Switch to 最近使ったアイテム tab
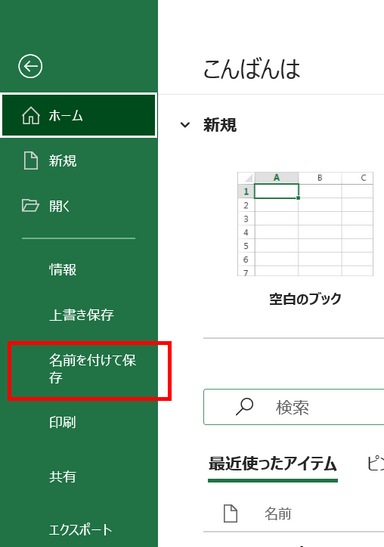Screen dimensions: 384x547 coord(273,464)
